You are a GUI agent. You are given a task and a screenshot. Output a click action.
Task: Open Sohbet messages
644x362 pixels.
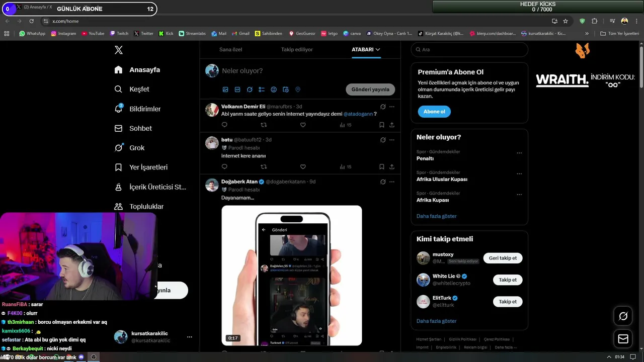(x=133, y=128)
